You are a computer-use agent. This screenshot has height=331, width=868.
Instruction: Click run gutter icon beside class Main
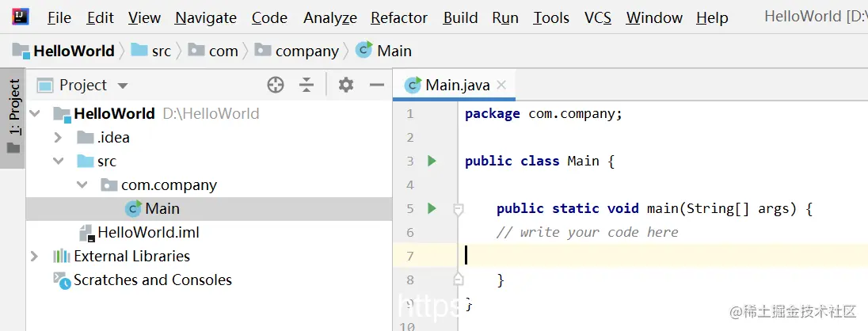click(x=432, y=161)
